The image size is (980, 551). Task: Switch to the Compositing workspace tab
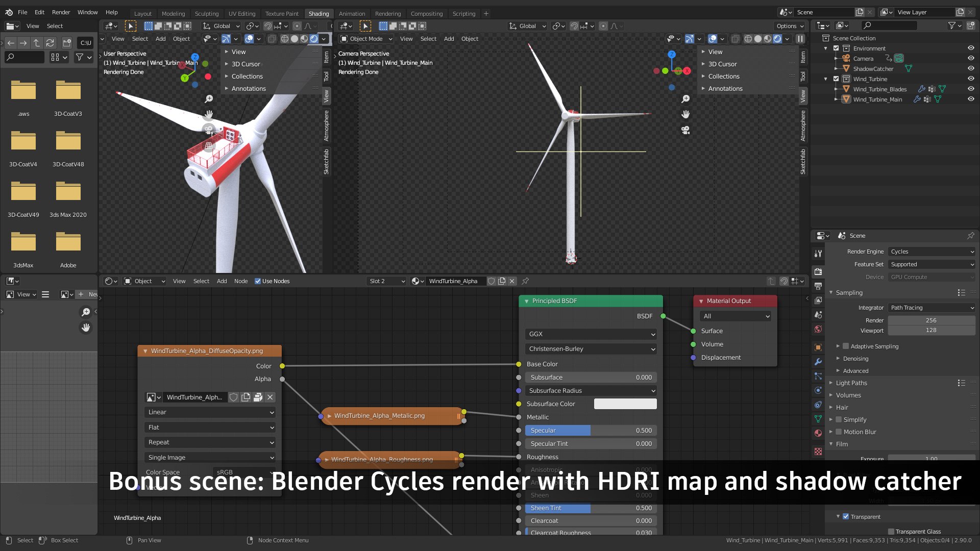[x=427, y=14]
